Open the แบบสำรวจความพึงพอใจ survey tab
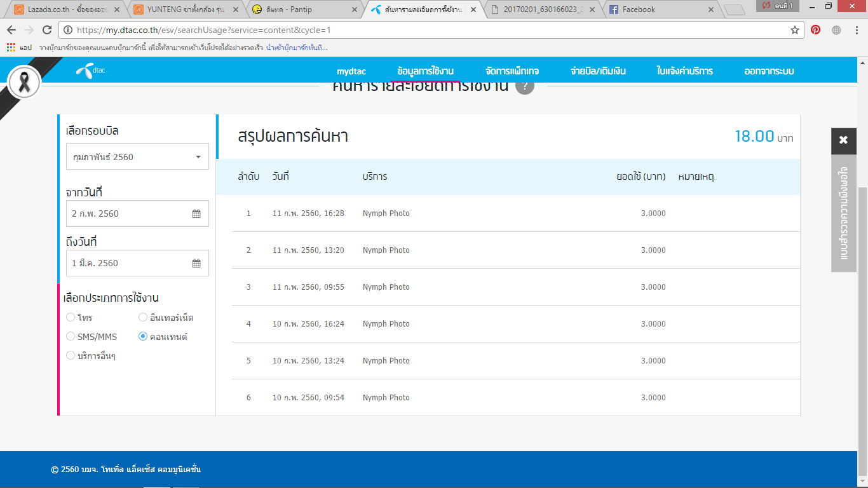The width and height of the screenshot is (868, 488). [843, 213]
